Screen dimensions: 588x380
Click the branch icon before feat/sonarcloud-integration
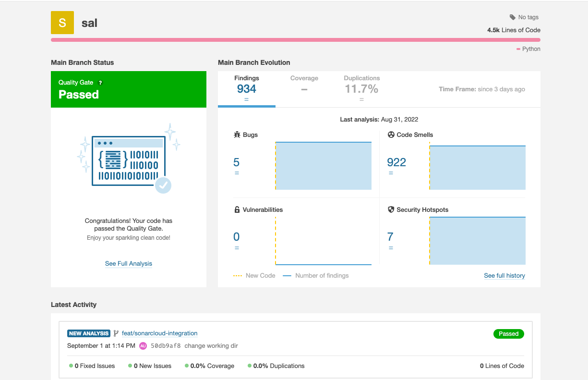(x=116, y=333)
